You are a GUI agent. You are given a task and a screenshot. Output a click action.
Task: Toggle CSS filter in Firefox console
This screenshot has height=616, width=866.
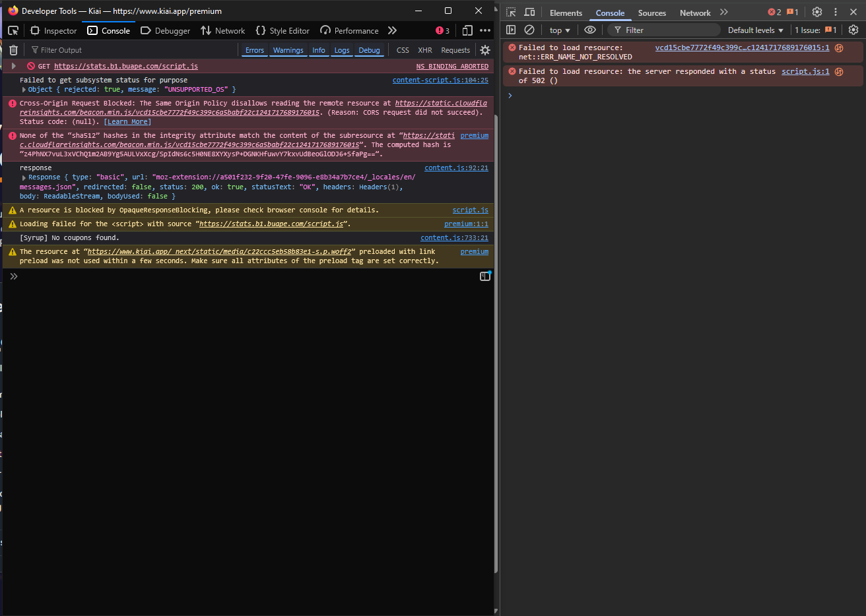(403, 50)
